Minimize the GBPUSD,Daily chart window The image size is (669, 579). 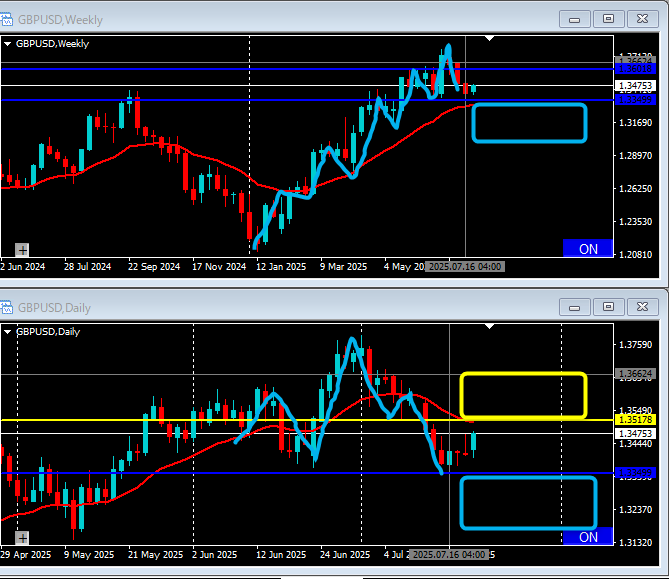click(x=575, y=307)
